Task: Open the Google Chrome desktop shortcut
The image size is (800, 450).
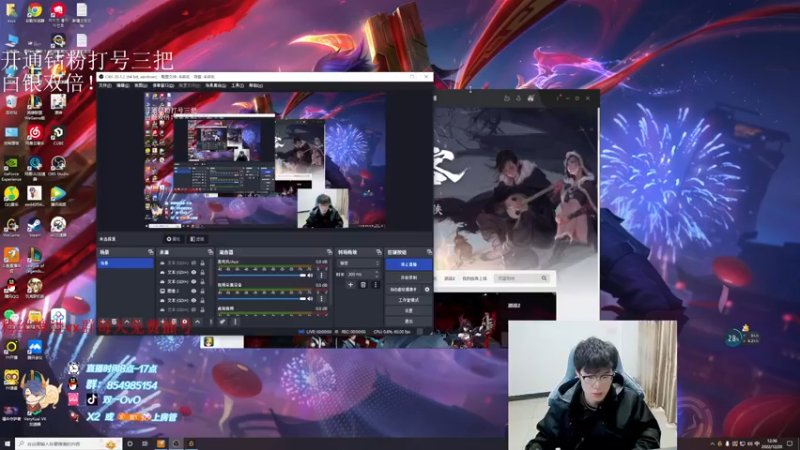Action: pyautogui.click(x=35, y=12)
